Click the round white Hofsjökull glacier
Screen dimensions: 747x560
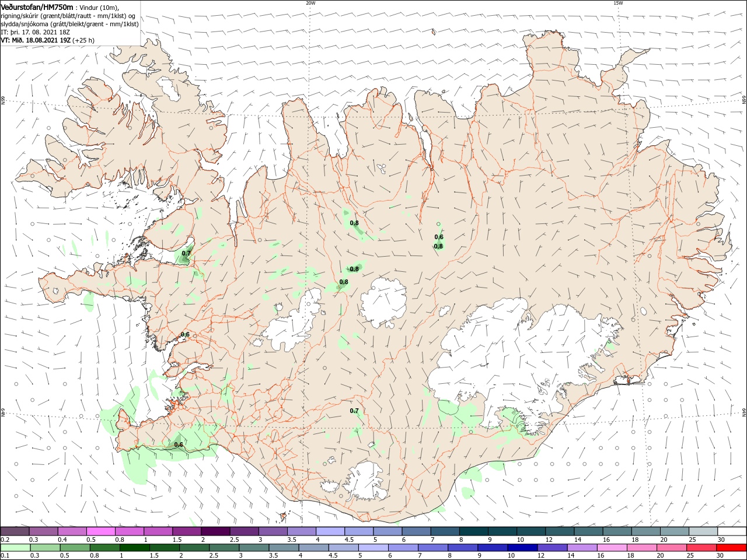coord(384,302)
